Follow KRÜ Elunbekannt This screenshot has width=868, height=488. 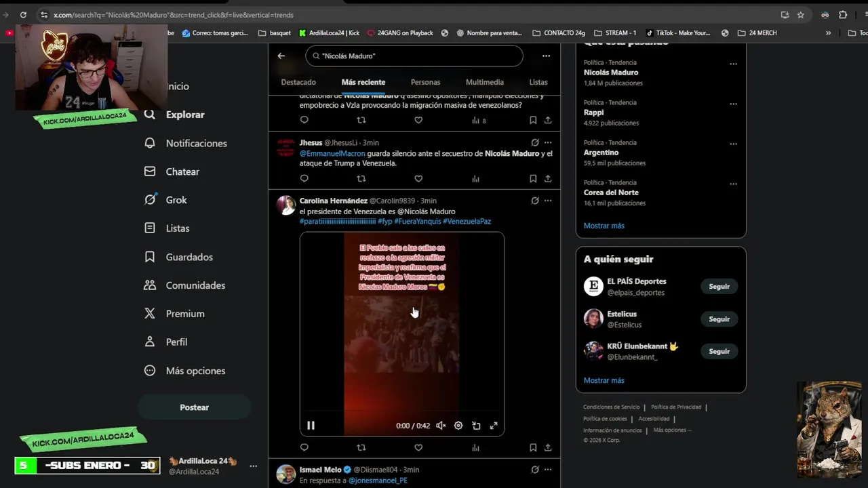tap(719, 352)
